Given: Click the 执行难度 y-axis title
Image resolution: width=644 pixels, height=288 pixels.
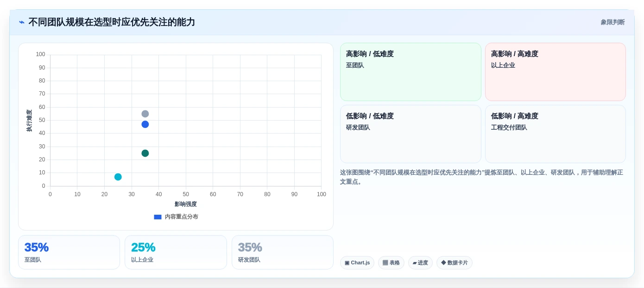Looking at the screenshot, I should [29, 121].
